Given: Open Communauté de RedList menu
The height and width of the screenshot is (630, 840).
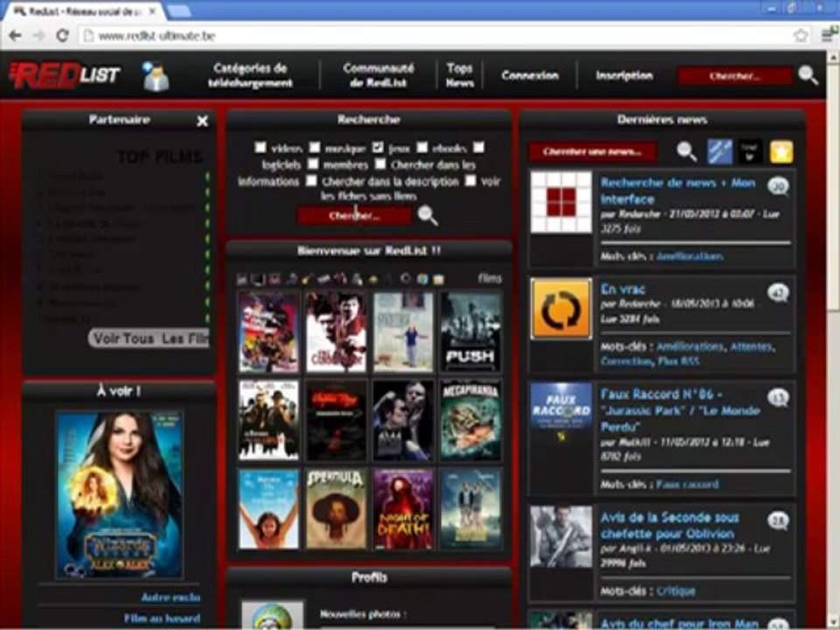Looking at the screenshot, I should 378,75.
